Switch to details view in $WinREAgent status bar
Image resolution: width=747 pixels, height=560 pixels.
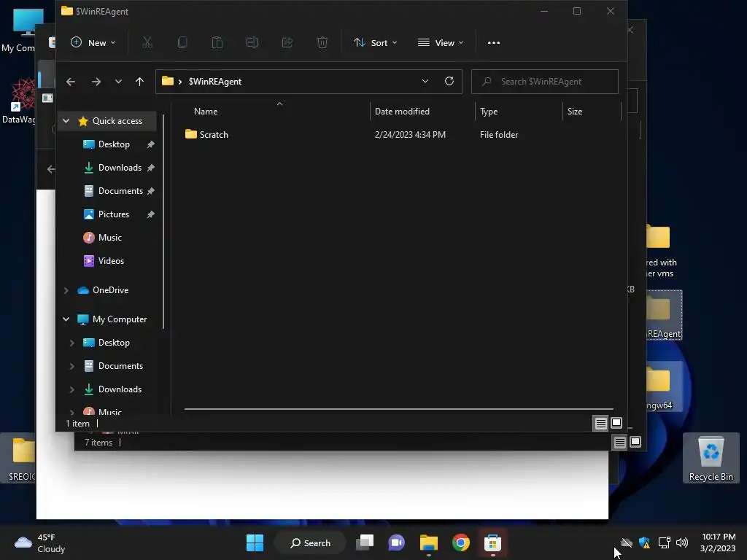click(x=601, y=423)
